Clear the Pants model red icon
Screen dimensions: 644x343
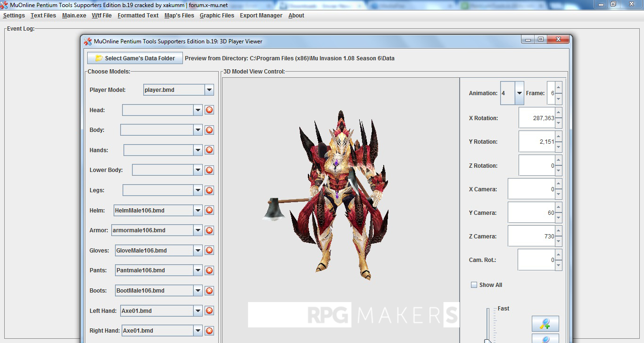pyautogui.click(x=209, y=270)
